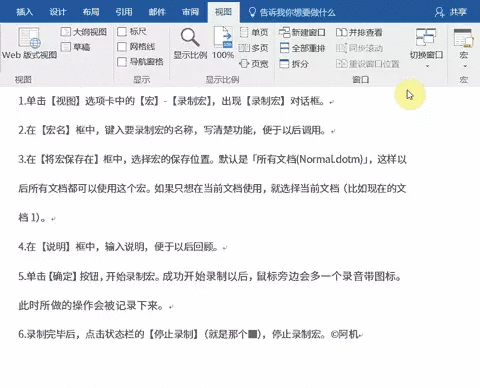Image resolution: width=480 pixels, height=388 pixels.
Task: Click Synchronous Scrolling (同步滚动)
Action: click(359, 48)
